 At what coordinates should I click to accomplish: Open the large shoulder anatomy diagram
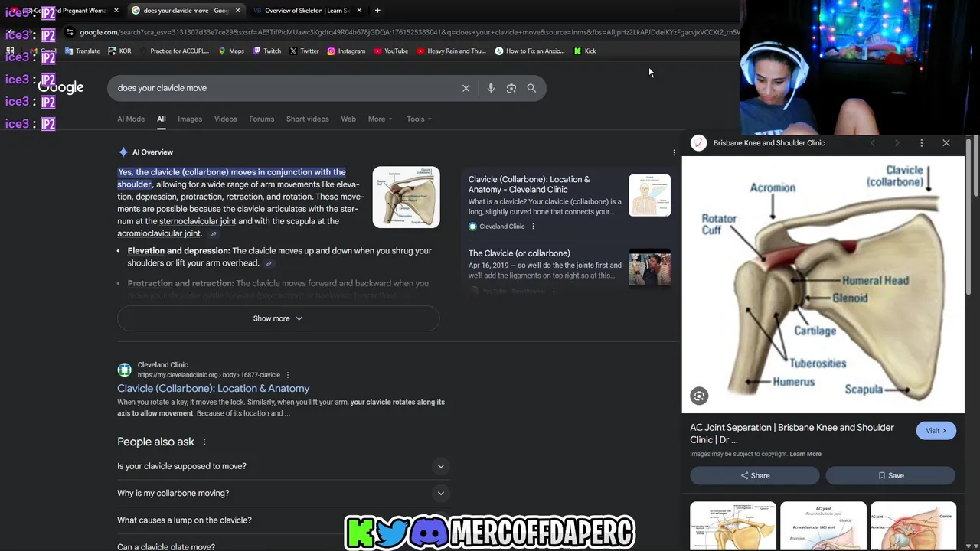pyautogui.click(x=823, y=285)
